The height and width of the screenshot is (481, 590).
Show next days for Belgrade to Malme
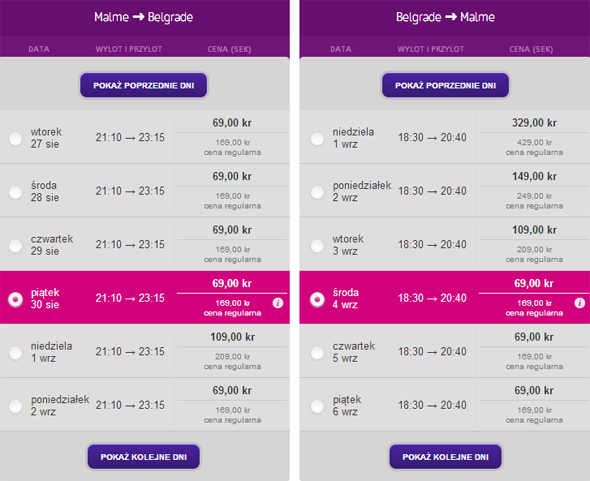click(446, 457)
